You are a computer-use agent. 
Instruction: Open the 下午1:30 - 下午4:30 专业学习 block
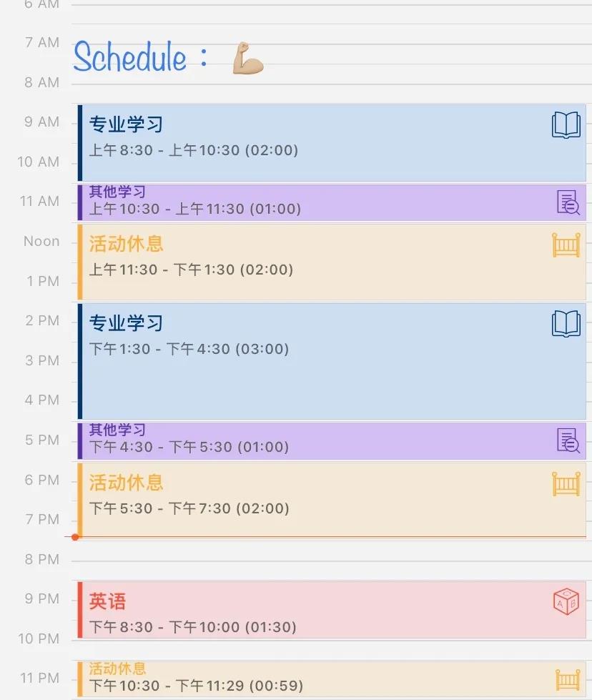(x=332, y=362)
